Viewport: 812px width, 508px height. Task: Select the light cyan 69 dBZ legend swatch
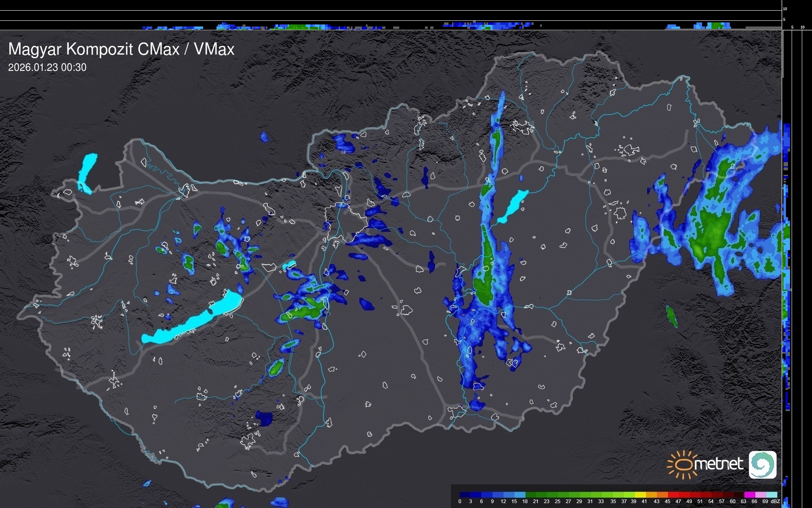[772, 495]
